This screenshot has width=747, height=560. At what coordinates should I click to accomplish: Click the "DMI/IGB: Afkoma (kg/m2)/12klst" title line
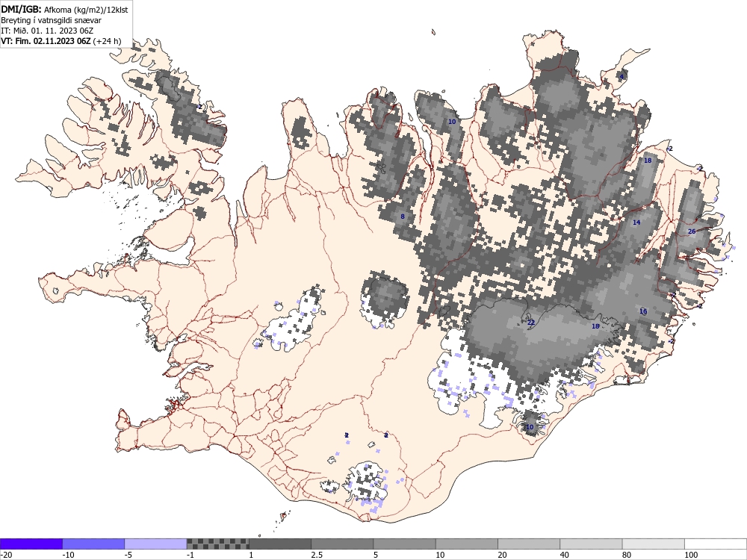point(64,9)
